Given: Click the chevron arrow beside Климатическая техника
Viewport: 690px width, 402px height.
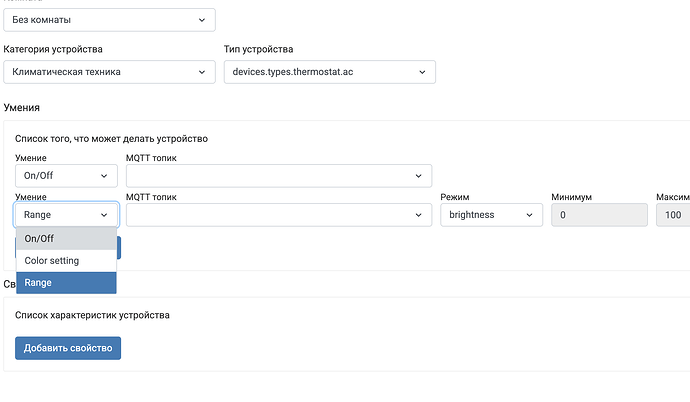Looking at the screenshot, I should tap(203, 72).
